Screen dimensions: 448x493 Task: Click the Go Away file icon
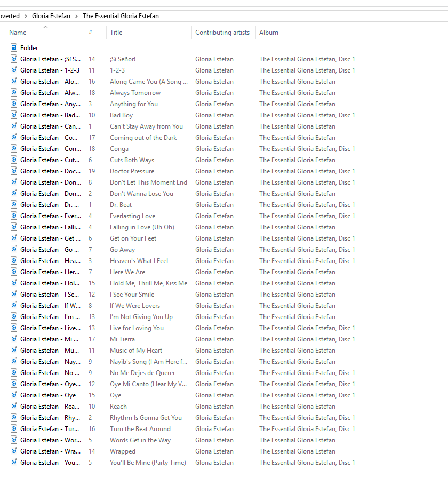click(14, 250)
